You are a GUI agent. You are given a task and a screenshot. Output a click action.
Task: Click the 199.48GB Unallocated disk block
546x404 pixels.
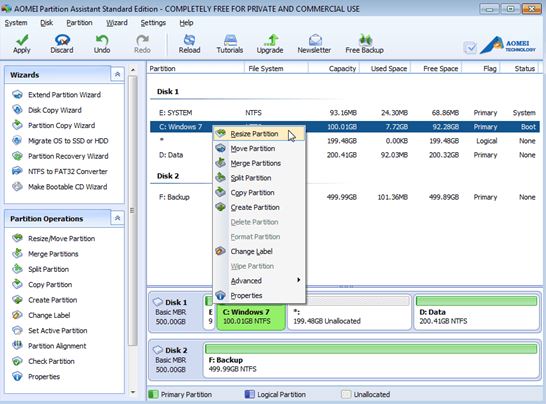click(x=349, y=312)
